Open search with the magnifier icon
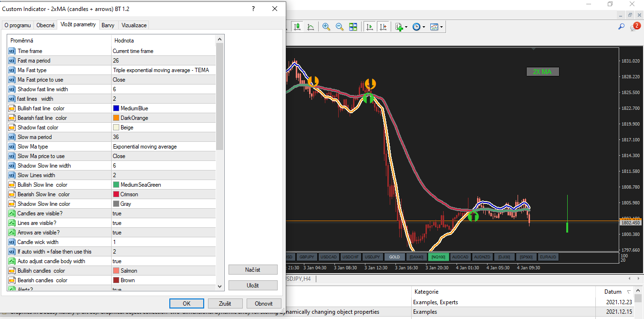 [621, 27]
